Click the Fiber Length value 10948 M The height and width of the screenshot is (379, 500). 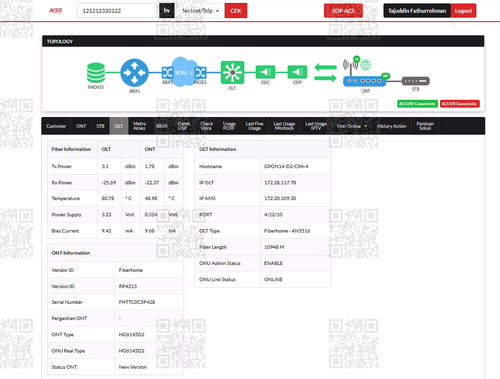coord(274,247)
